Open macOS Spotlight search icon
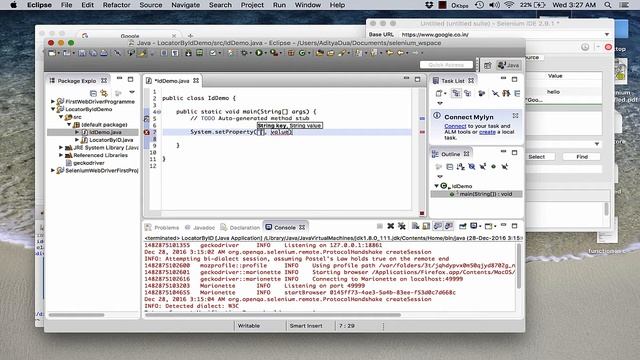The width and height of the screenshot is (640, 360). 608,5
